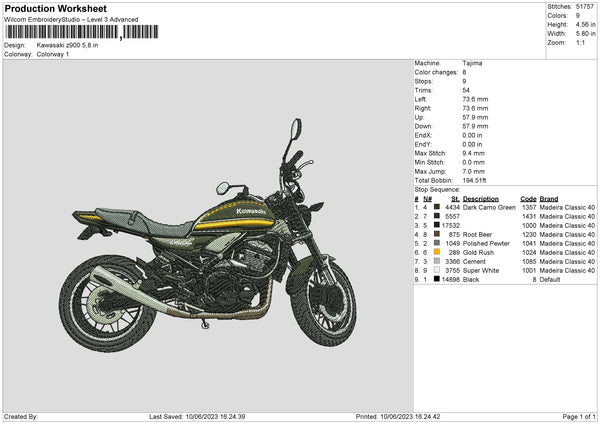Screen dimensions: 600x424
Task: Click the 'Stop Sequence:' heading
Action: 437,189
